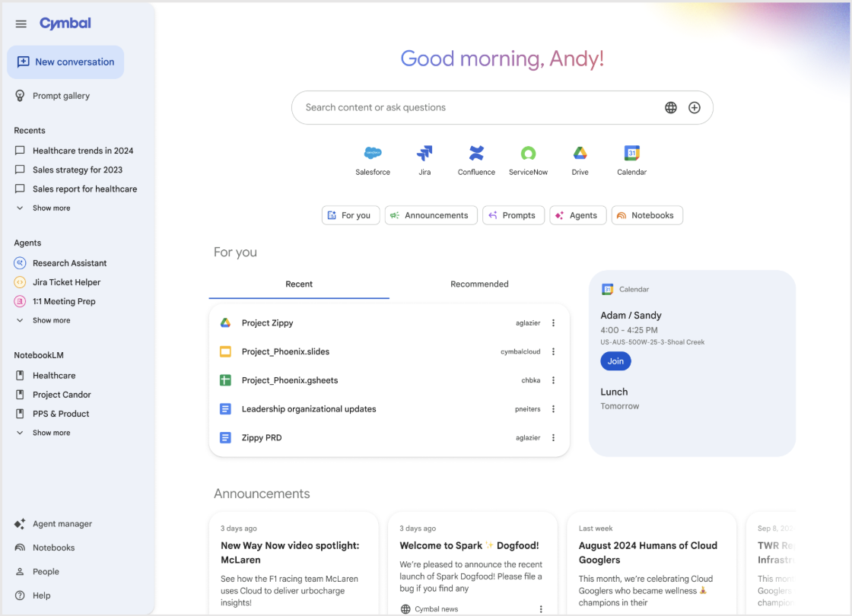This screenshot has width=852, height=616.
Task: Select the Notebooks chip
Action: [x=647, y=215]
